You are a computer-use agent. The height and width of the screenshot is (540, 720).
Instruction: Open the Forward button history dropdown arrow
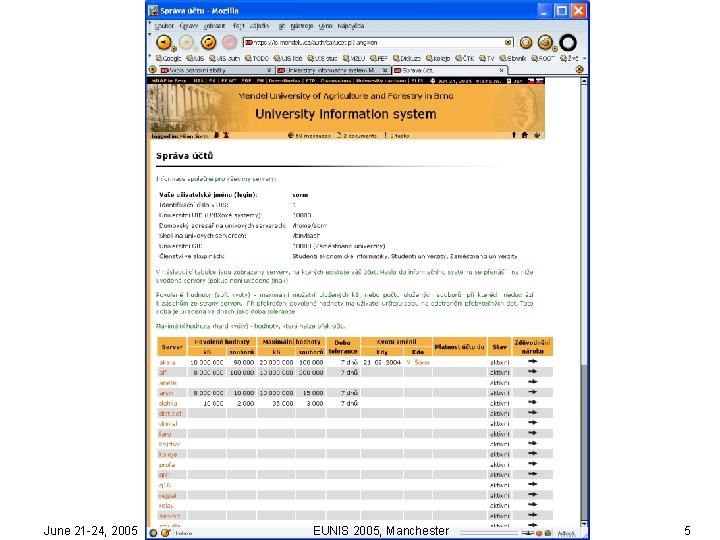point(196,48)
